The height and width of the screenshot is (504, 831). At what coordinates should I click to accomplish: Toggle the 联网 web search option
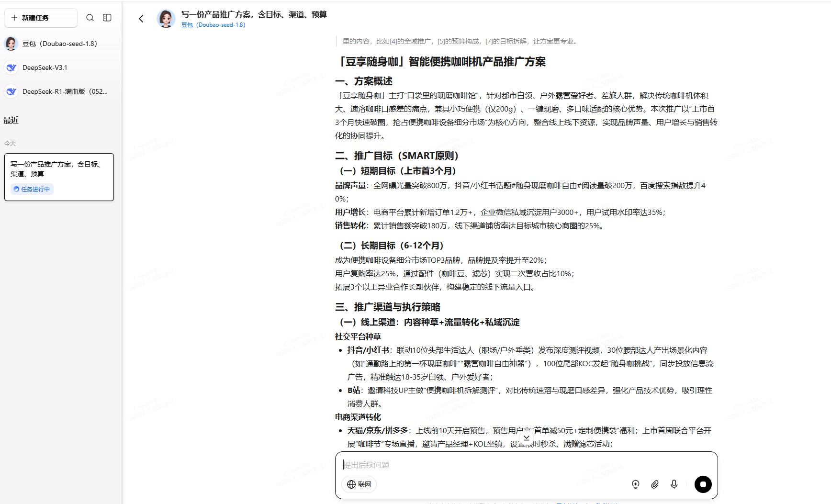click(359, 484)
